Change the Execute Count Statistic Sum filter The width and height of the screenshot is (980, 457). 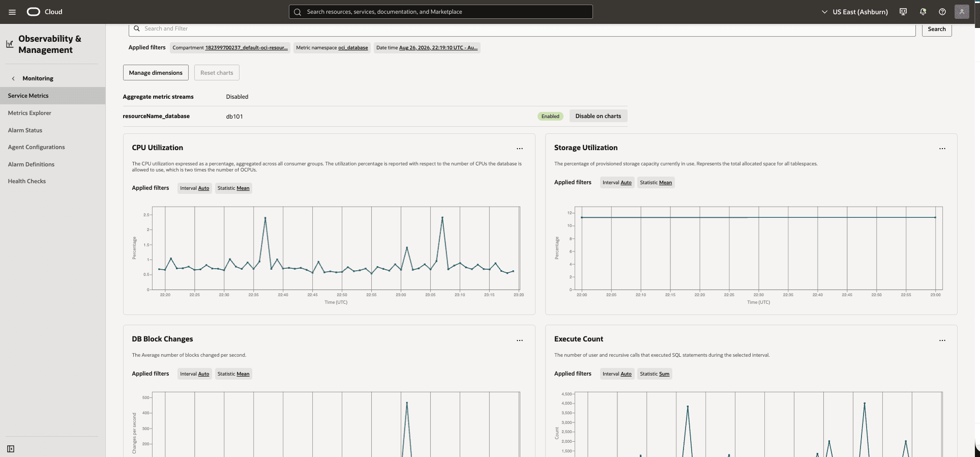click(655, 374)
